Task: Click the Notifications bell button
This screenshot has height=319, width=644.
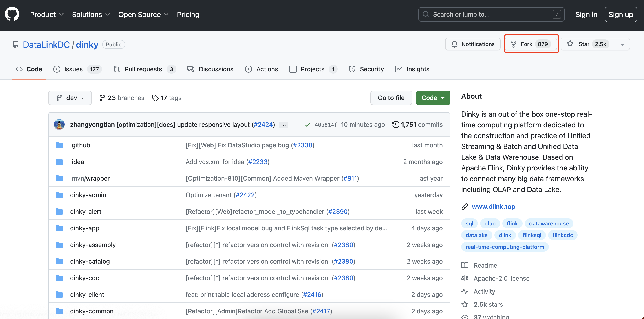Action: pyautogui.click(x=472, y=44)
